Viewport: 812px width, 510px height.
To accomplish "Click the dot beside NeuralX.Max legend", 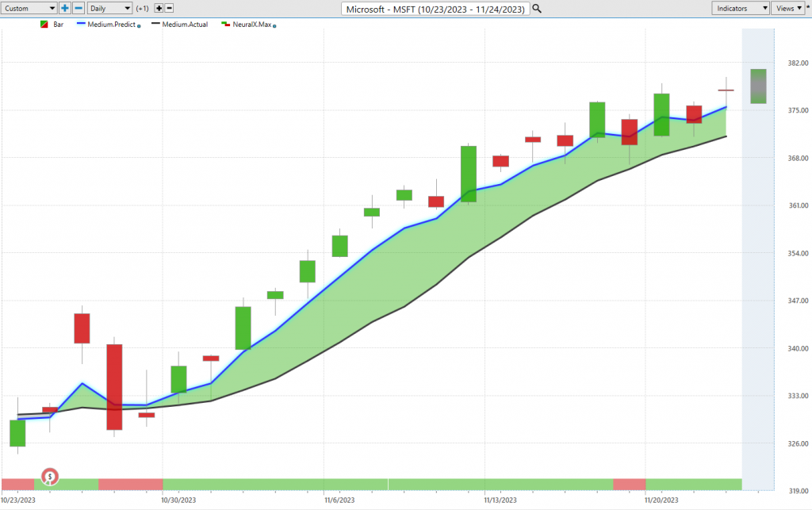I will [274, 26].
